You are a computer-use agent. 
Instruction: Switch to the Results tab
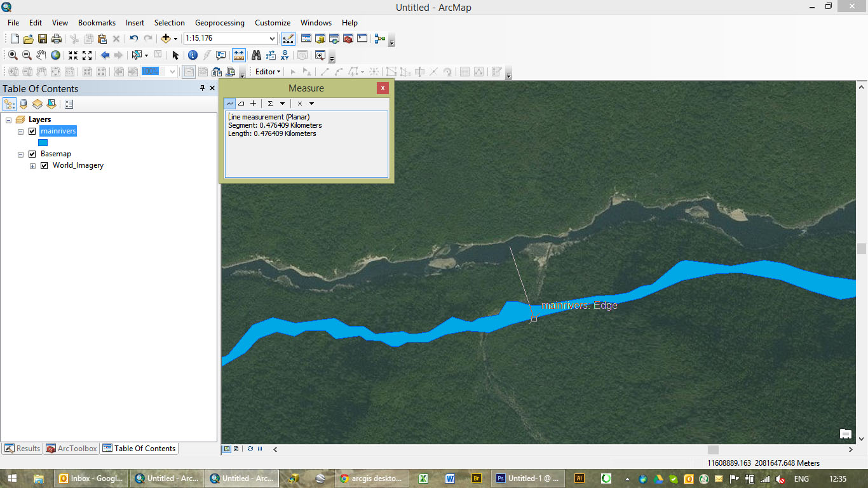point(22,449)
